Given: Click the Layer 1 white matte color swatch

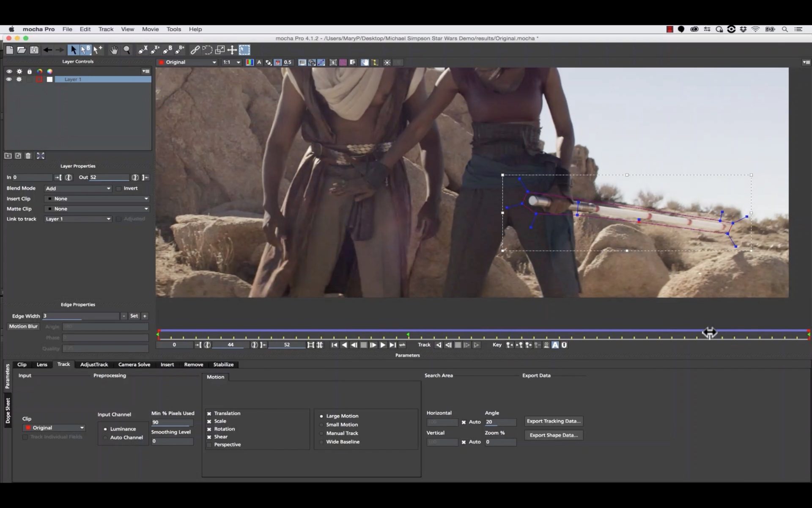Looking at the screenshot, I should coord(49,80).
